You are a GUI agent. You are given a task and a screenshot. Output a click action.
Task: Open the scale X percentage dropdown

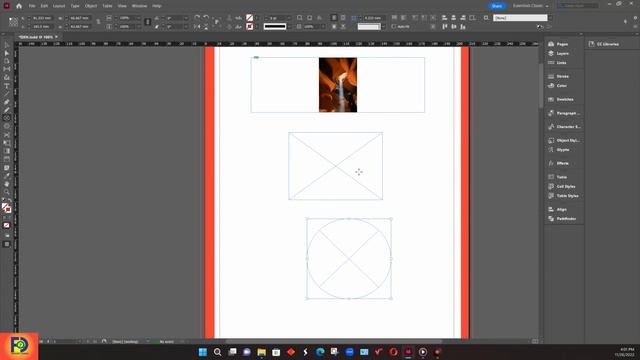[x=138, y=18]
